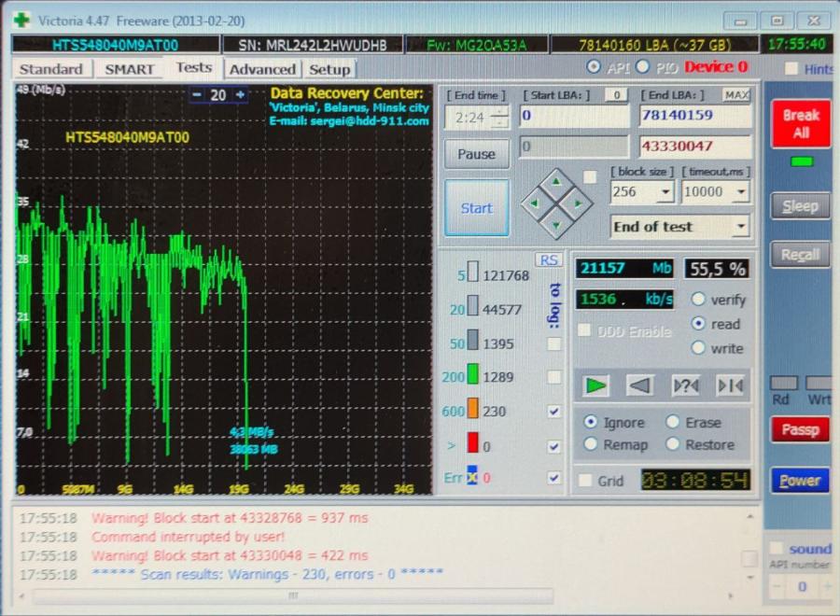
Task: Select the Remap radio option
Action: click(x=591, y=444)
